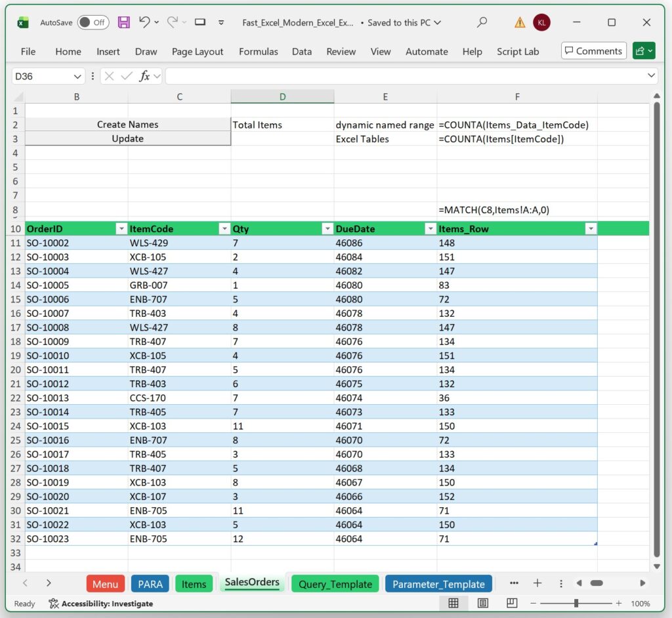Open Search with the magnifier icon
672x618 pixels.
point(482,22)
